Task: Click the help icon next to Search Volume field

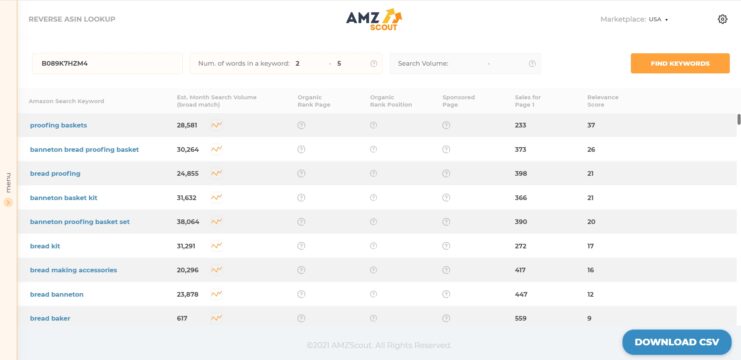Action: click(532, 63)
